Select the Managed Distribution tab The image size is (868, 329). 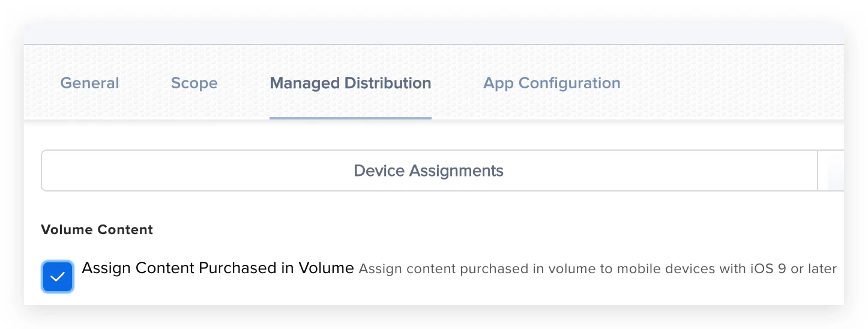coord(351,83)
